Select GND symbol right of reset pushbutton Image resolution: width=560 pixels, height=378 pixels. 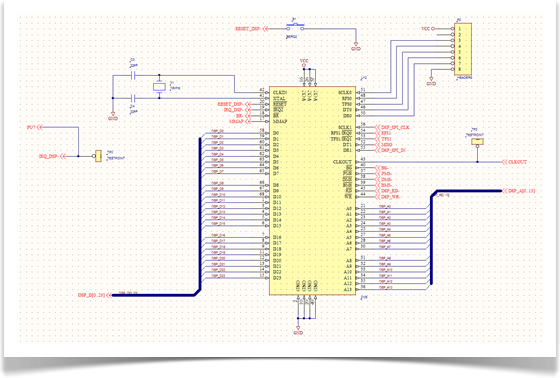coord(356,47)
